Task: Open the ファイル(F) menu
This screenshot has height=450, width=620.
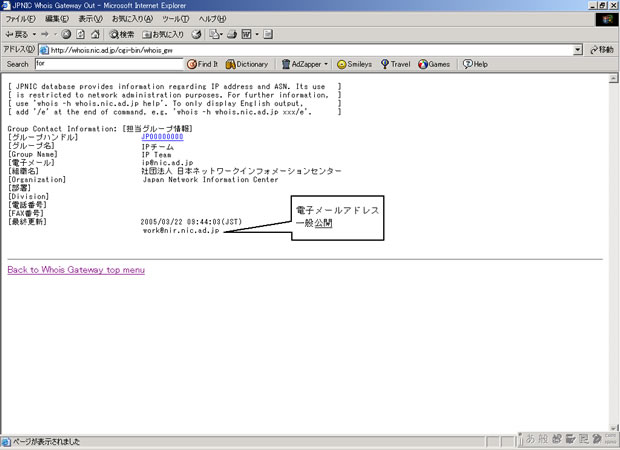Action: click(x=20, y=19)
